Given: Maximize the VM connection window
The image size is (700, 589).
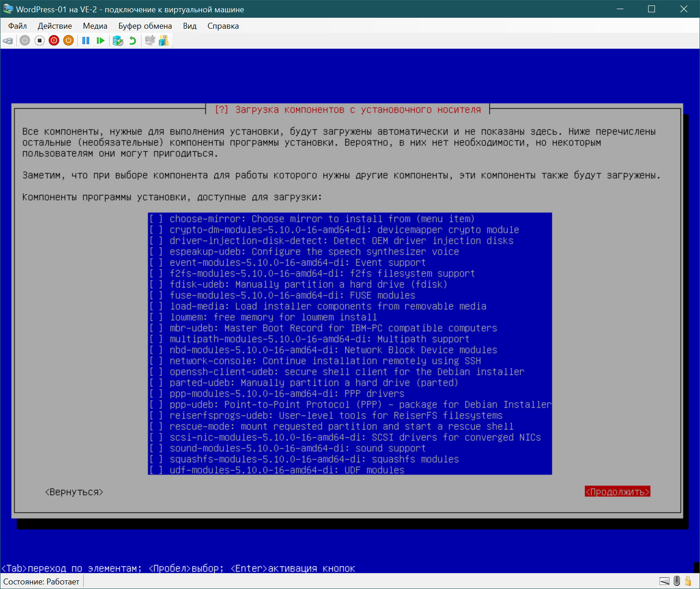Looking at the screenshot, I should tap(651, 9).
